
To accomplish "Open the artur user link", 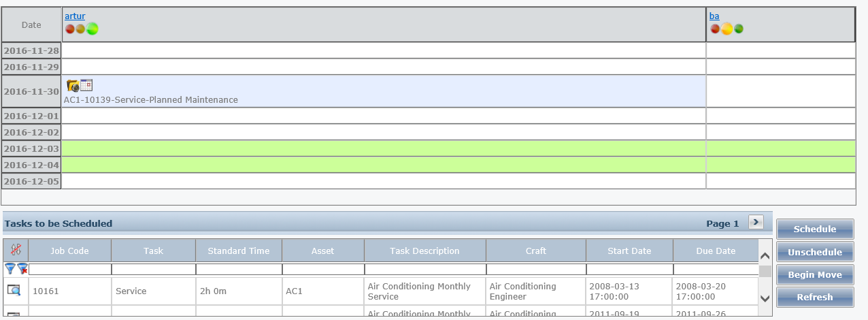I will coord(75,16).
